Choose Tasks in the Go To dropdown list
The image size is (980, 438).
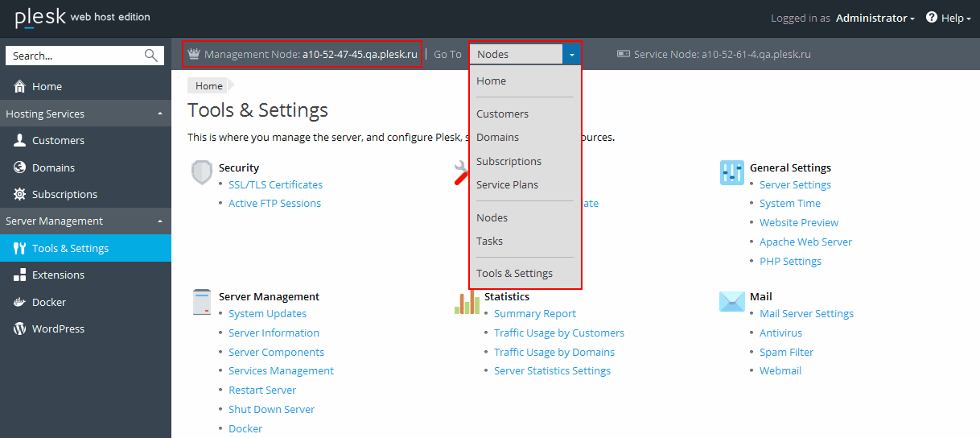click(x=489, y=241)
